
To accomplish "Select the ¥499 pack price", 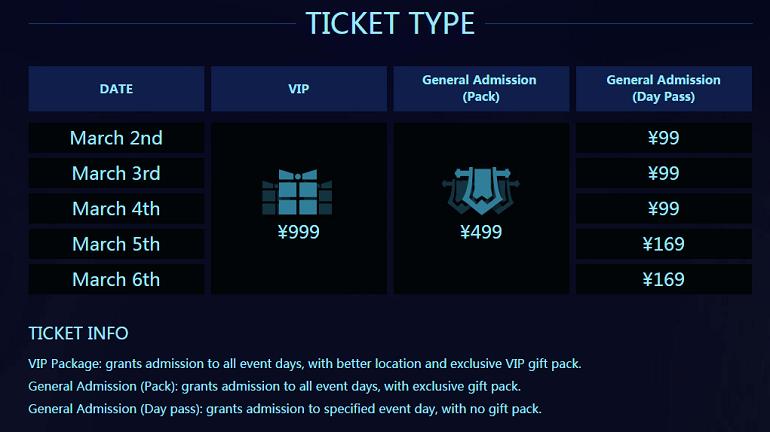I will 481,232.
